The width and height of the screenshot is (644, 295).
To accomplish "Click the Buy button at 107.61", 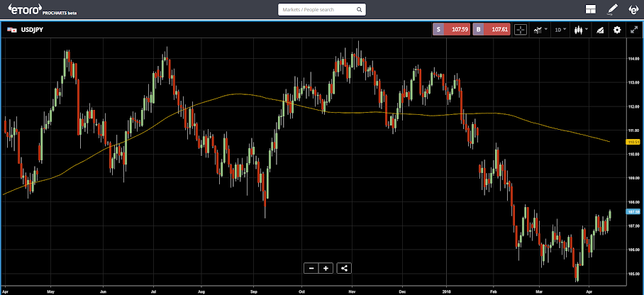I will pyautogui.click(x=492, y=30).
